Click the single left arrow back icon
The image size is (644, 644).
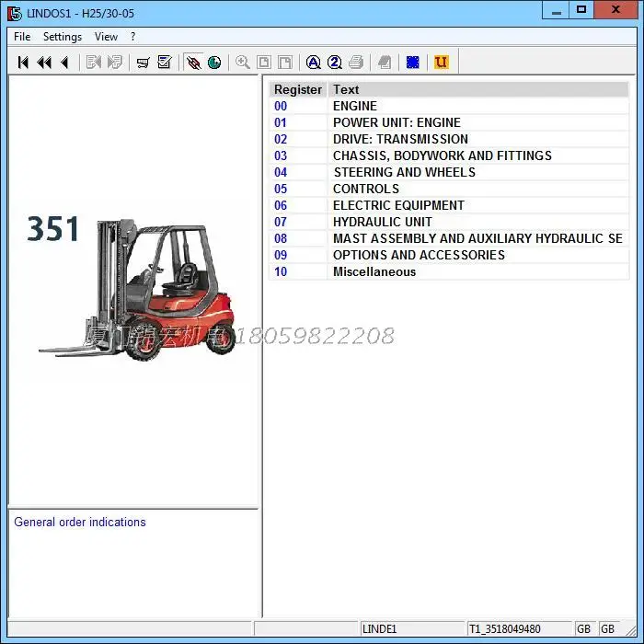point(64,63)
